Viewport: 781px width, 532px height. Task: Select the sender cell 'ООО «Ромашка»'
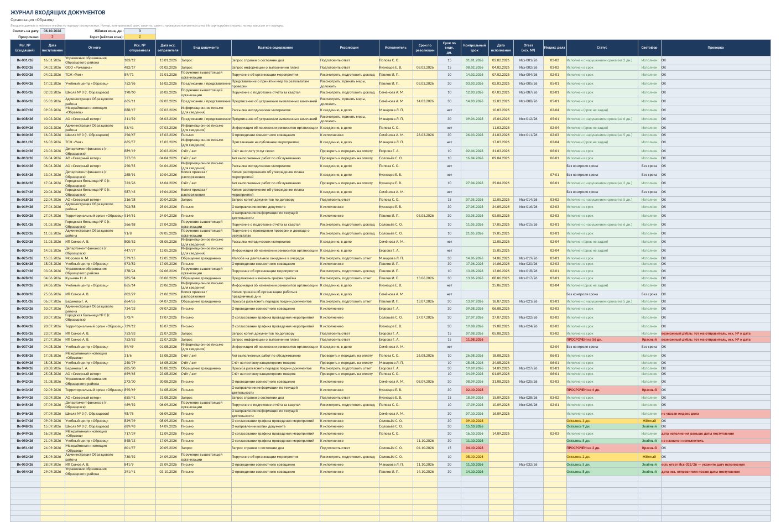tap(95, 67)
